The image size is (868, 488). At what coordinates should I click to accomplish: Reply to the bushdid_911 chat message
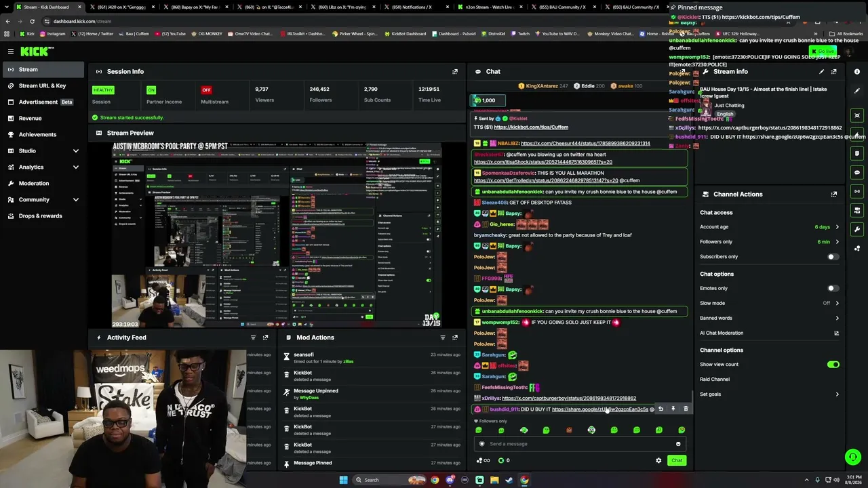pos(660,409)
